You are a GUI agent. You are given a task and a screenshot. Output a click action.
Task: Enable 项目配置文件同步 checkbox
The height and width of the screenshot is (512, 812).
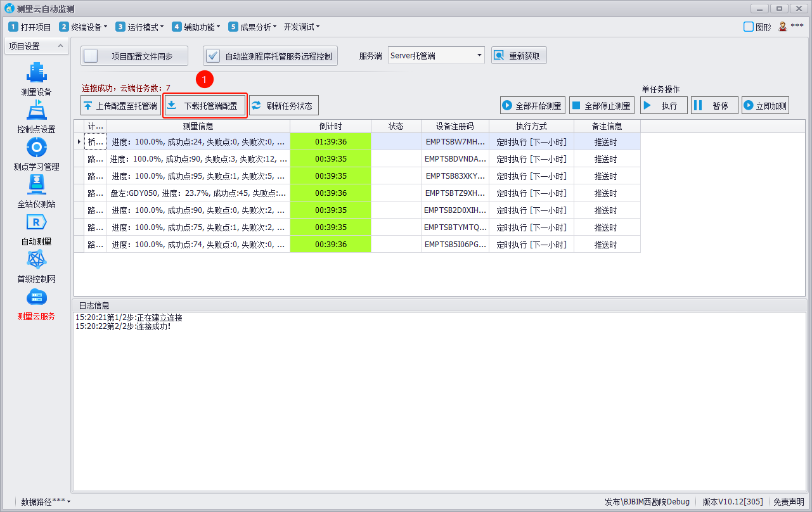(91, 56)
